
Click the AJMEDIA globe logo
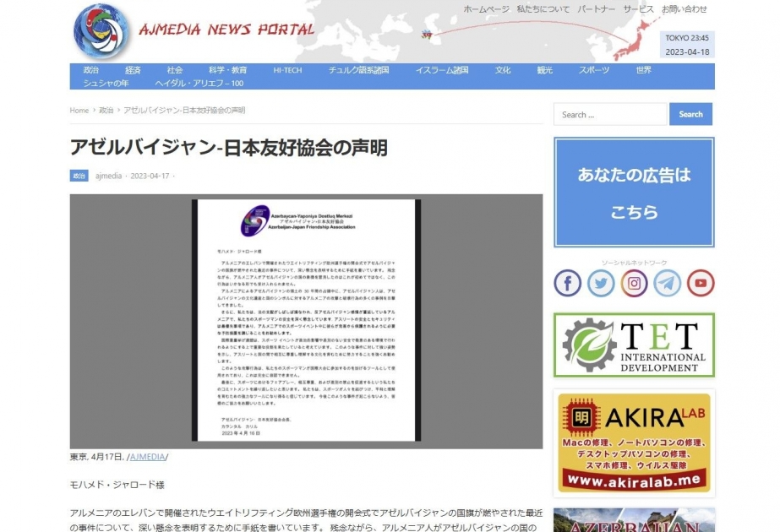pos(101,31)
